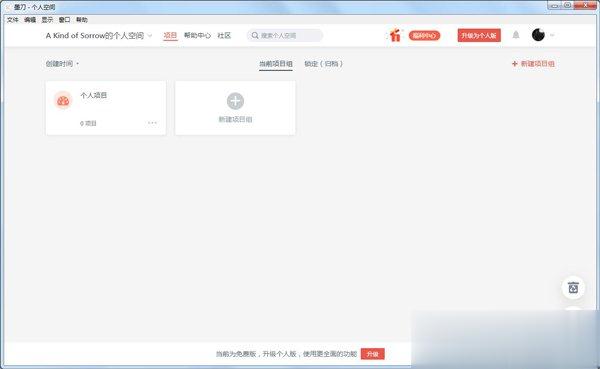Click the search magnifier icon
This screenshot has width=600, height=369.
tap(255, 36)
